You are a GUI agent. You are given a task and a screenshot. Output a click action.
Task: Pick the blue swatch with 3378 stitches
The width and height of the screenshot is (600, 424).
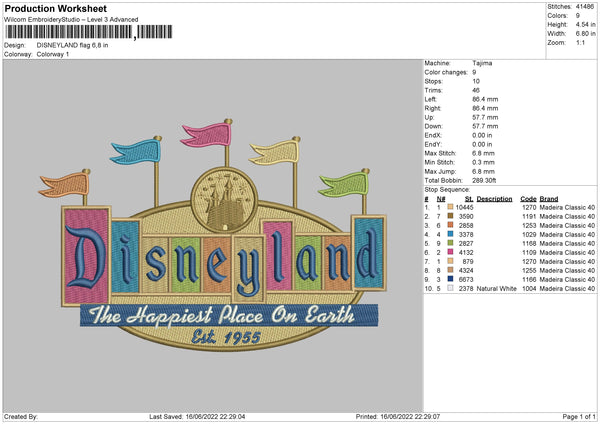point(450,234)
